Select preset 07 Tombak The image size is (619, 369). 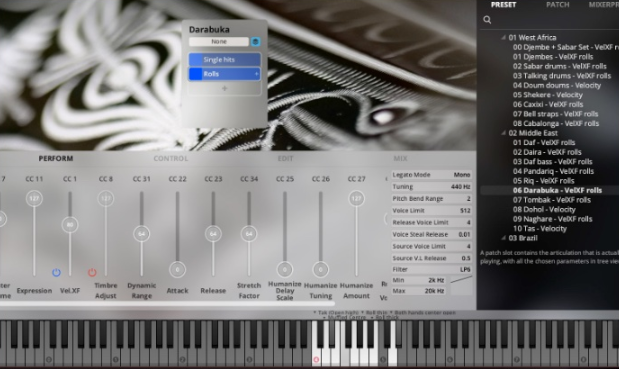pos(551,200)
